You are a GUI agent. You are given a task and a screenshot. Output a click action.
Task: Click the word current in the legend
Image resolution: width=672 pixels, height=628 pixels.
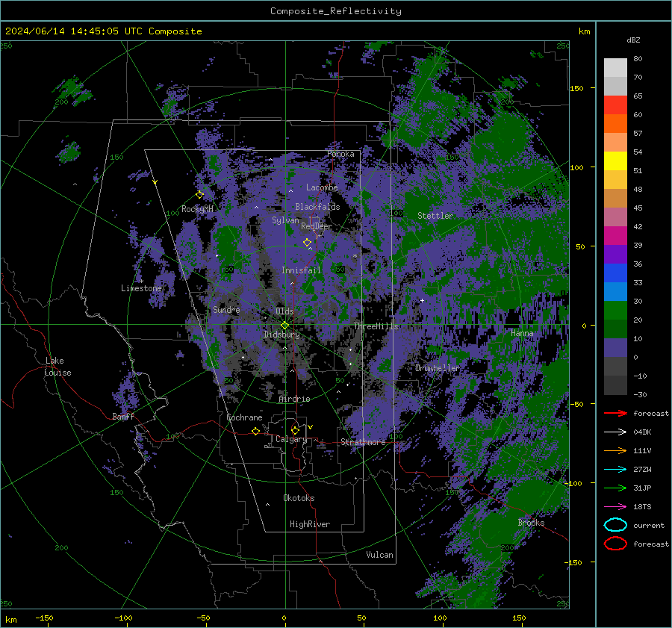pyautogui.click(x=649, y=525)
